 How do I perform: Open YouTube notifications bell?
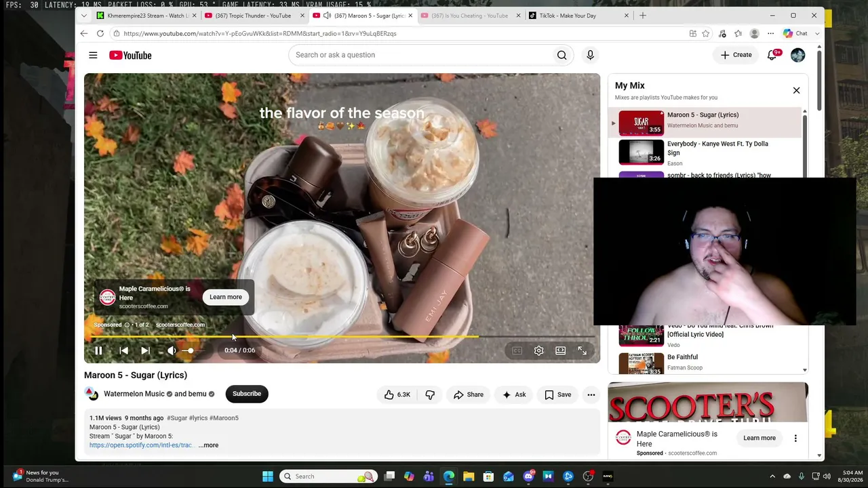coord(772,55)
